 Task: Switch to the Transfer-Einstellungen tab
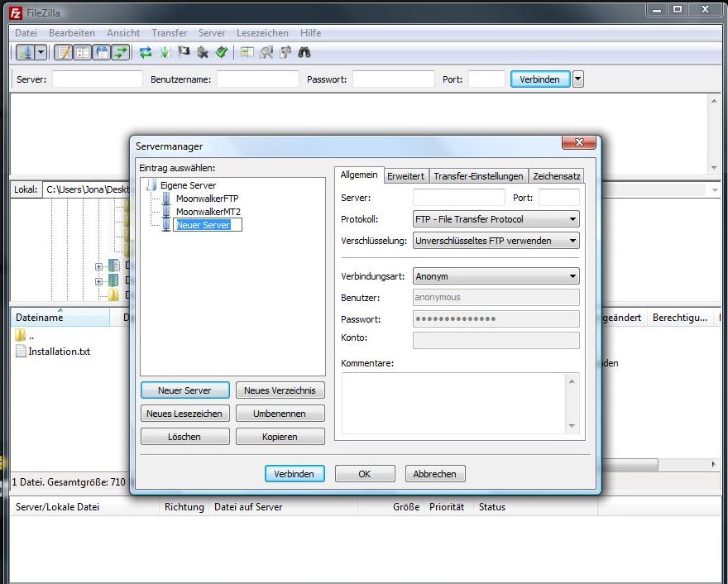click(x=478, y=176)
